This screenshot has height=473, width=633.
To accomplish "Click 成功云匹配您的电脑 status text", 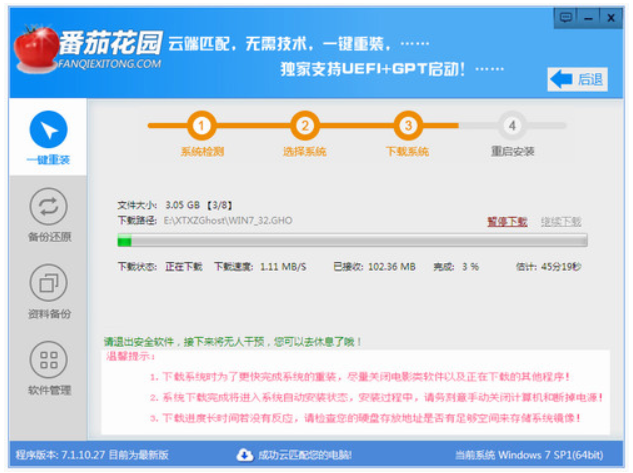I will [x=305, y=455].
